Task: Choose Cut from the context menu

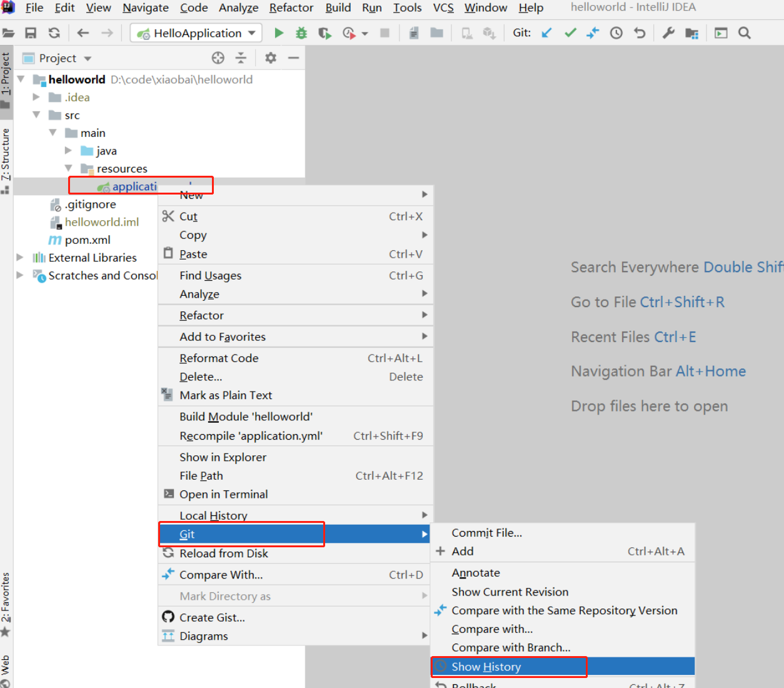Action: pyautogui.click(x=295, y=216)
